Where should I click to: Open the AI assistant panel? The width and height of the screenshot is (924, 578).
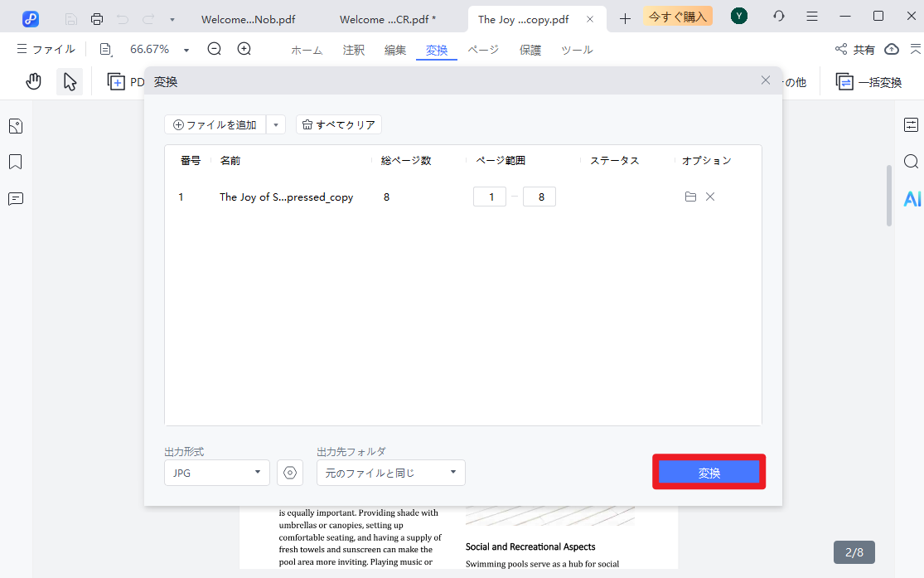click(911, 198)
